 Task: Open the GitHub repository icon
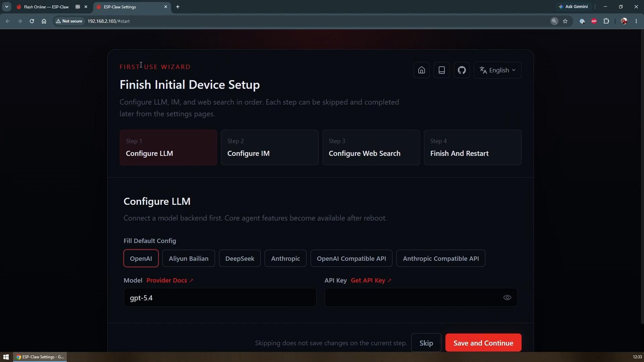click(462, 70)
